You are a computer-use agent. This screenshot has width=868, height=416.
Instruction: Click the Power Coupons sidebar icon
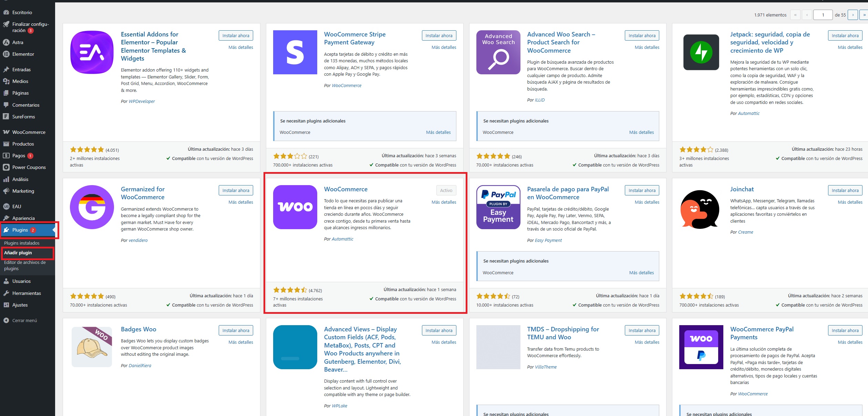[x=6, y=167]
